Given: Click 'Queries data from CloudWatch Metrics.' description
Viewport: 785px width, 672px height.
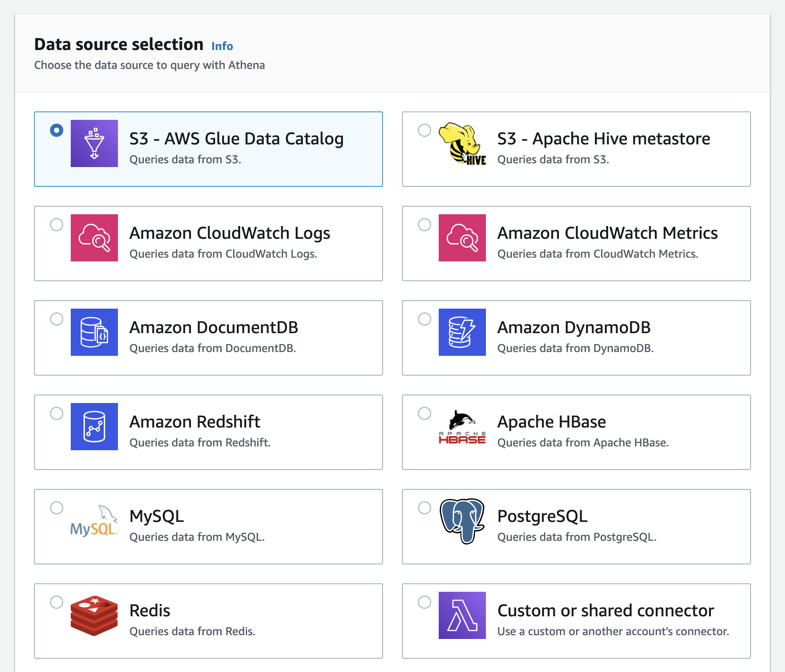Looking at the screenshot, I should pos(598,254).
